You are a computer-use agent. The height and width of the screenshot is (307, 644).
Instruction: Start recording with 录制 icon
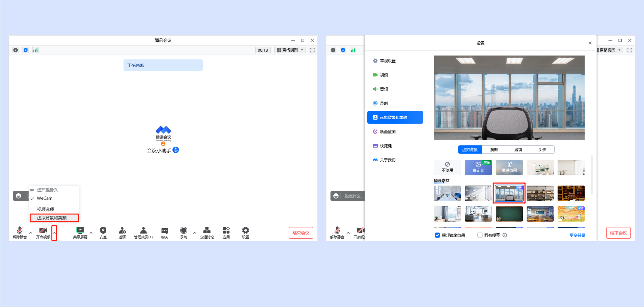[x=184, y=230]
